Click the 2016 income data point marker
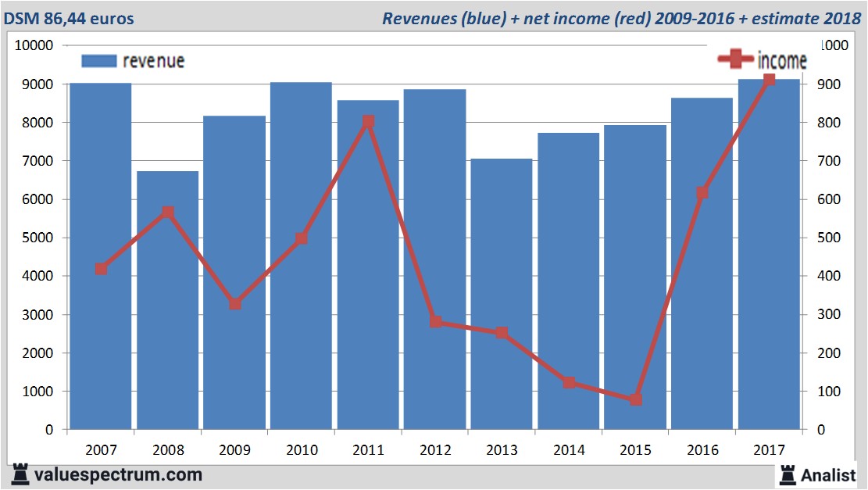The width and height of the screenshot is (868, 490). (x=702, y=193)
